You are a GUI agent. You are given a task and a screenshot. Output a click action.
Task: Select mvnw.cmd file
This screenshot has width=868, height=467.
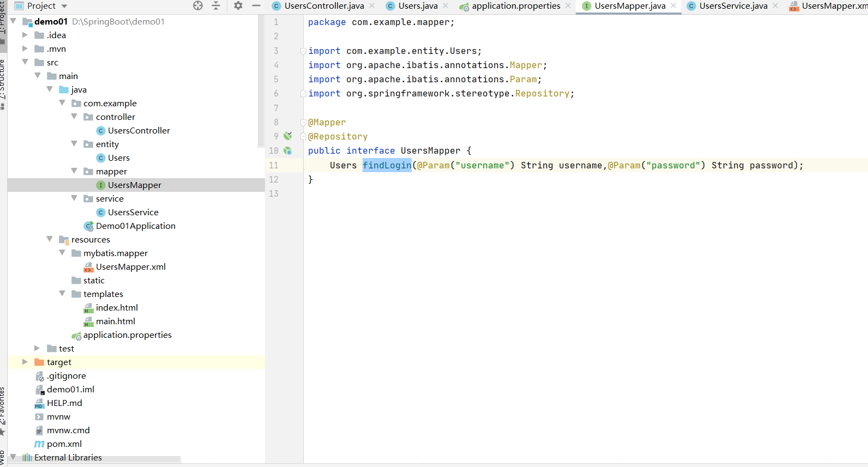pyautogui.click(x=62, y=430)
